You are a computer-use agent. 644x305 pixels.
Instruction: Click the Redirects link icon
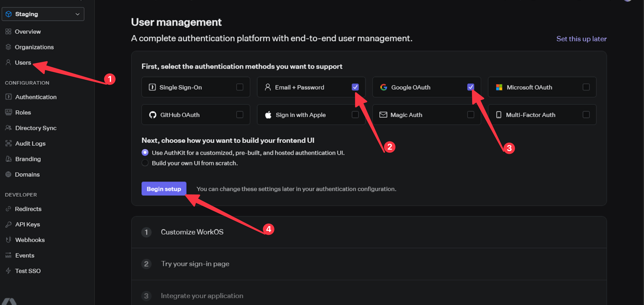point(8,209)
